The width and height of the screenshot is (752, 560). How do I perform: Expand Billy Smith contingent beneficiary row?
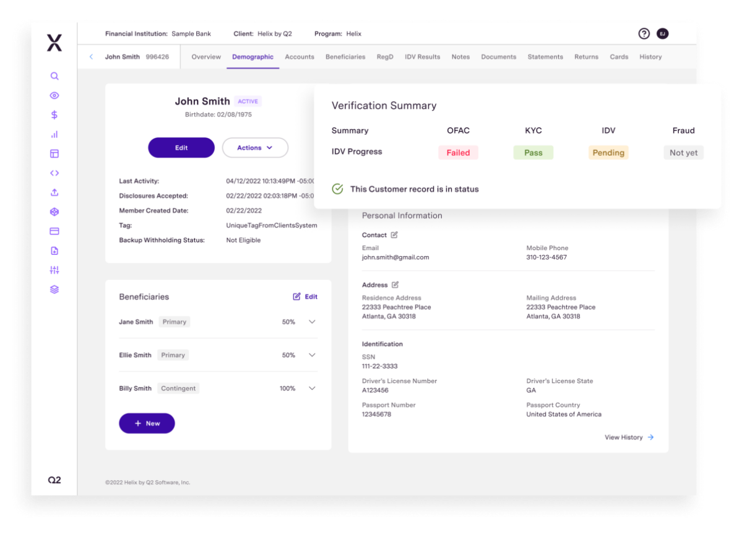313,388
